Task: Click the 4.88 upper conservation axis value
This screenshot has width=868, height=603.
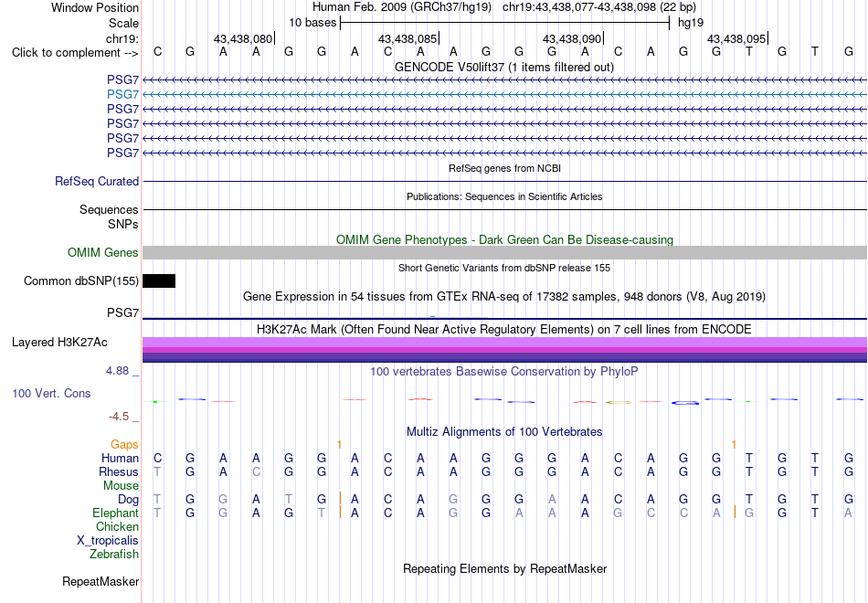Action: (x=117, y=370)
